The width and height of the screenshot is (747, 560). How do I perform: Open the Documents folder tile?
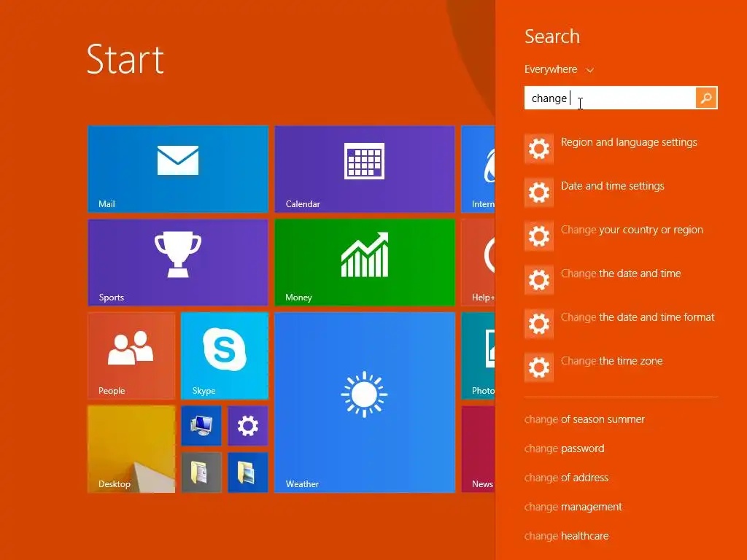click(x=201, y=472)
